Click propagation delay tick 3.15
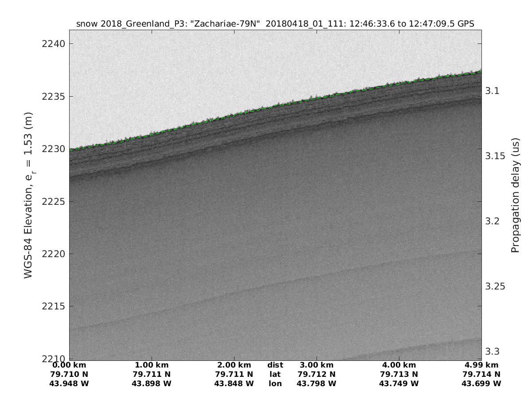The height and width of the screenshot is (399, 532). coord(495,156)
